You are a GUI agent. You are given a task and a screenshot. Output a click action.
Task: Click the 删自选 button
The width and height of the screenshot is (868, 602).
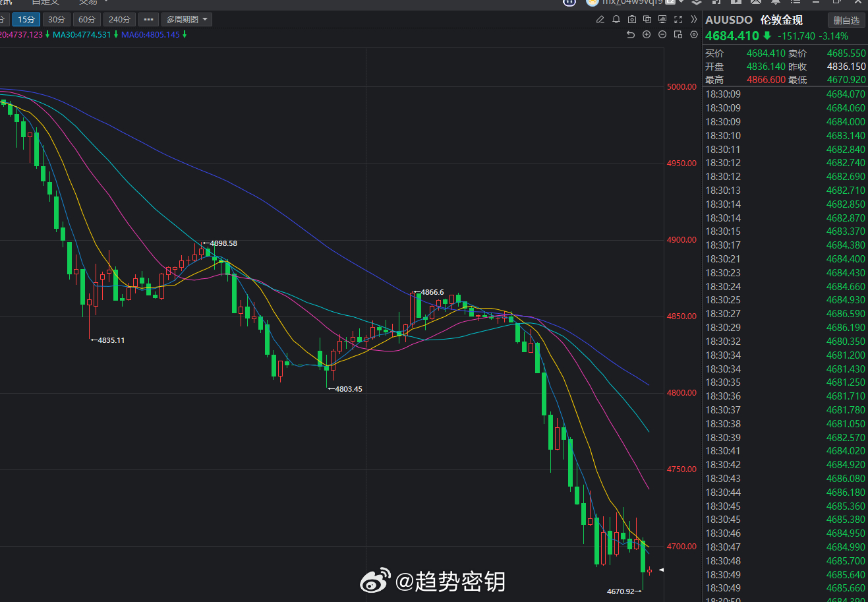[846, 20]
